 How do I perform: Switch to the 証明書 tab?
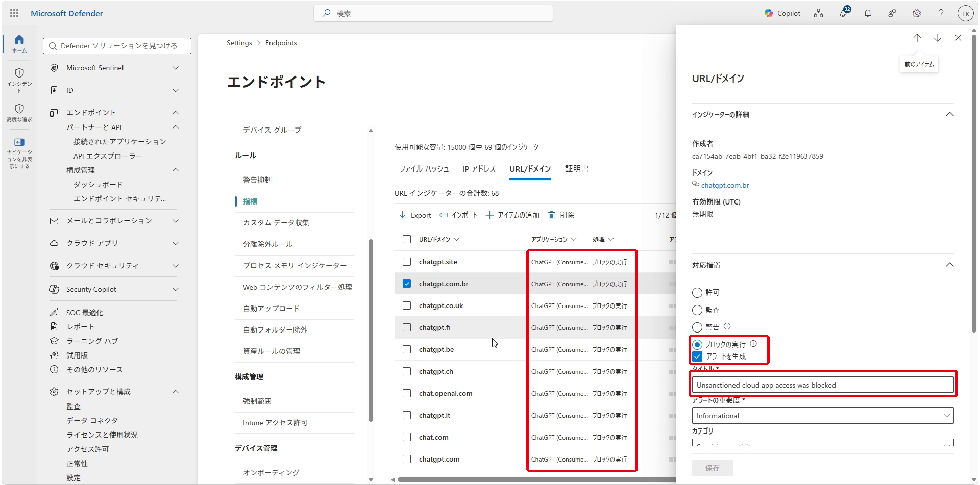[577, 169]
